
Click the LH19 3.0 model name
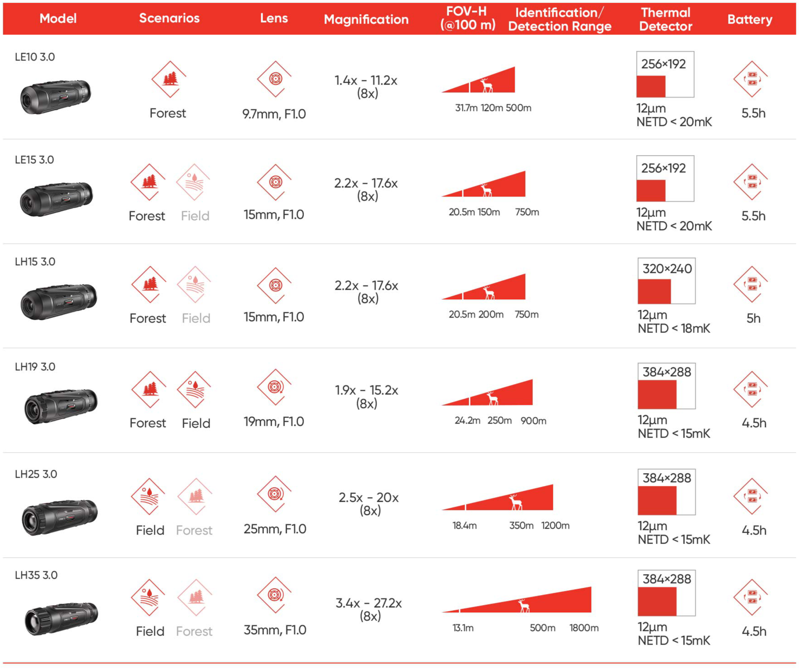35,367
